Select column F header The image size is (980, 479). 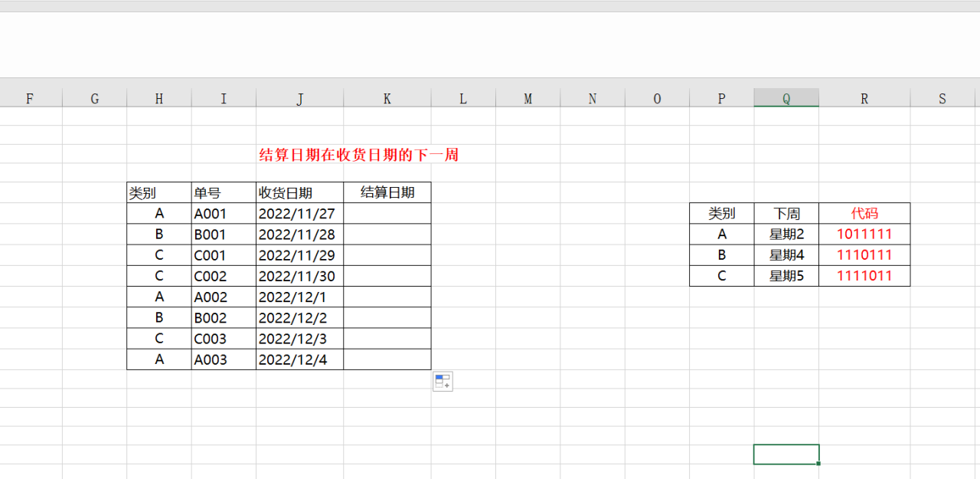30,98
